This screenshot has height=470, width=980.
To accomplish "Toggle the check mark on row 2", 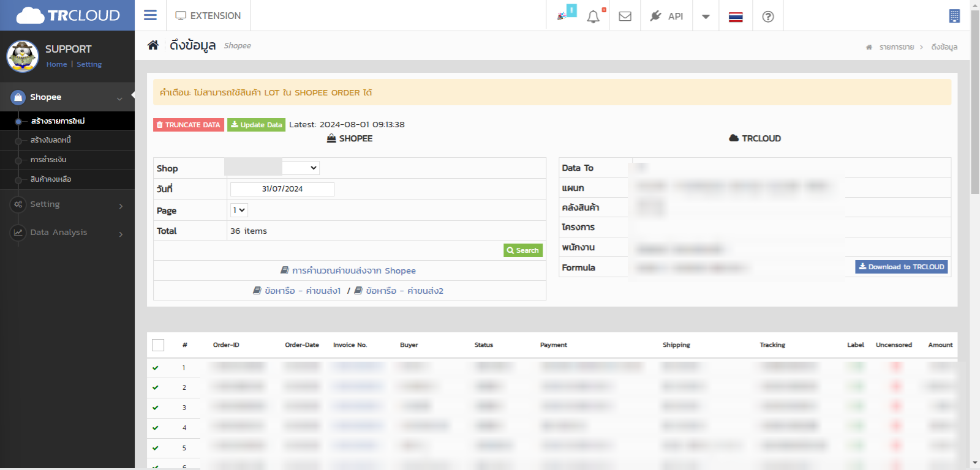I will [x=156, y=387].
